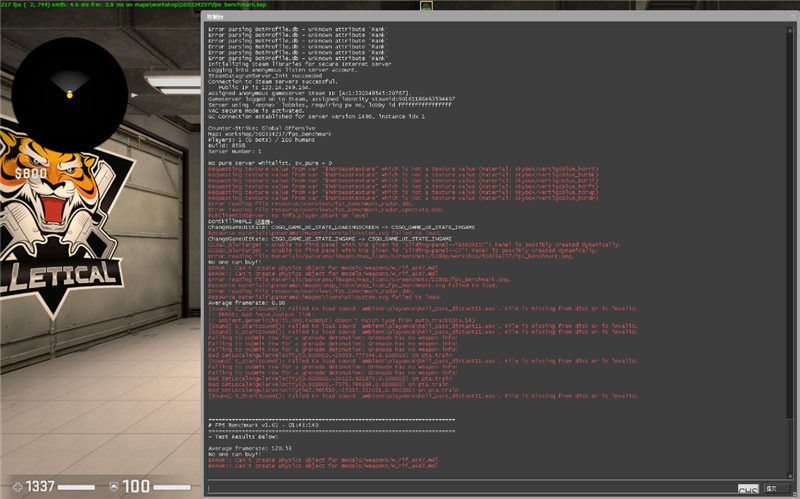Click the line 'Server Number: 1'
800x499 pixels.
tap(235, 152)
